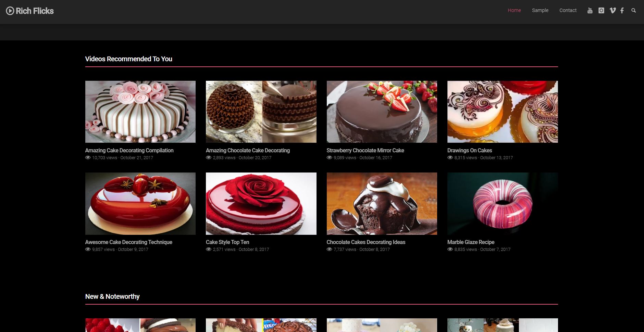Open Drawings On Cakes title link
The height and width of the screenshot is (332, 644).
click(x=470, y=150)
